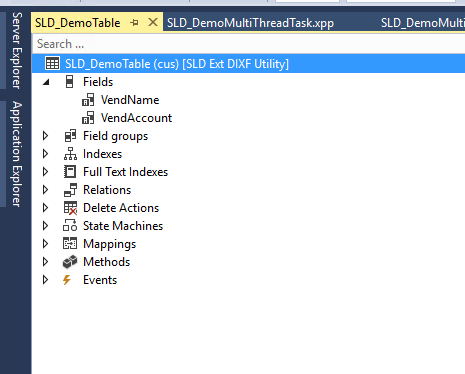Viewport: 465px width, 374px height.
Task: Click the Events lightning bolt icon
Action: point(67,280)
